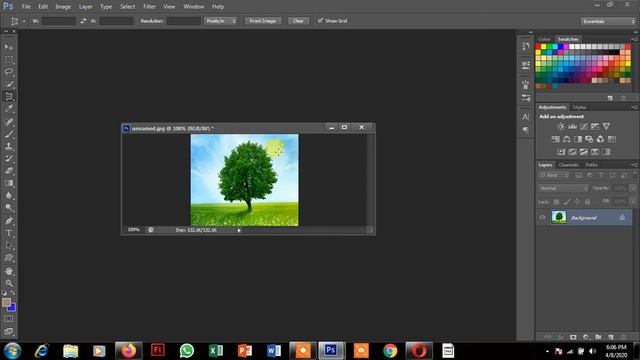Swap foreground and background colors

pos(13,293)
